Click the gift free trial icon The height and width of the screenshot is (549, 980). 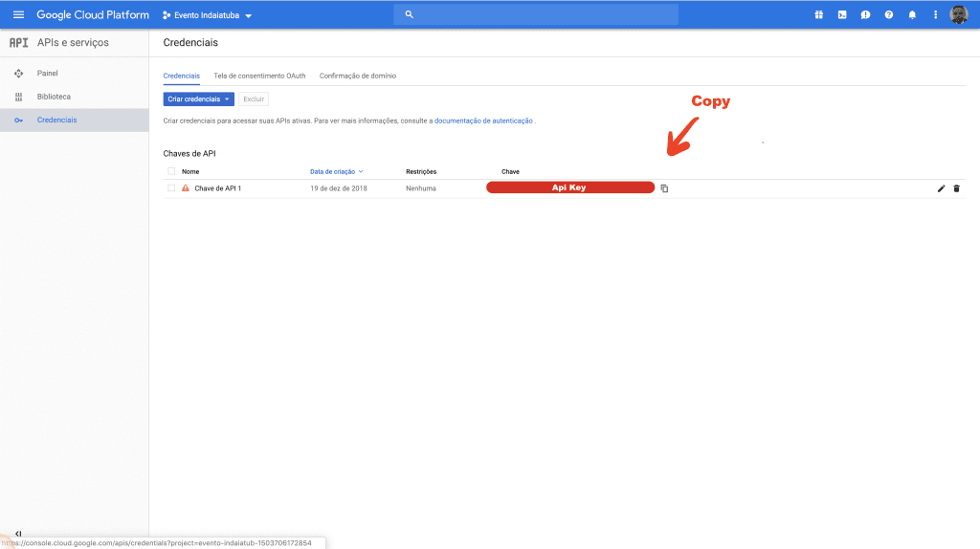pos(818,15)
